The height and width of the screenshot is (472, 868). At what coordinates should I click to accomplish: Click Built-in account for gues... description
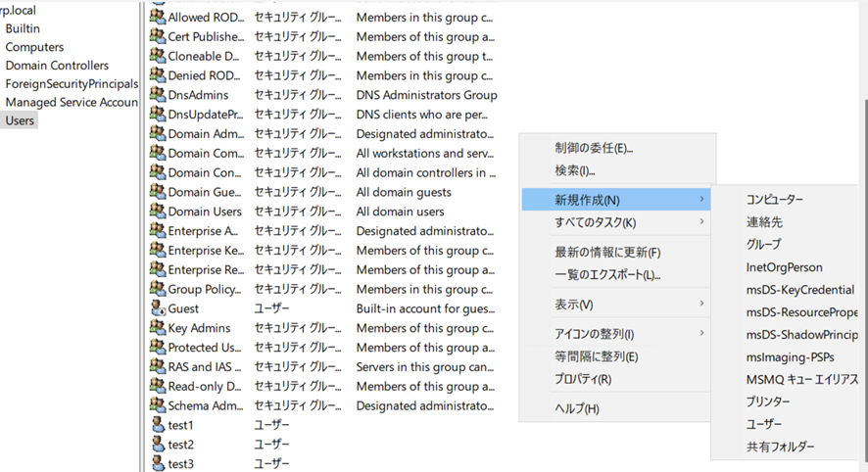425,308
